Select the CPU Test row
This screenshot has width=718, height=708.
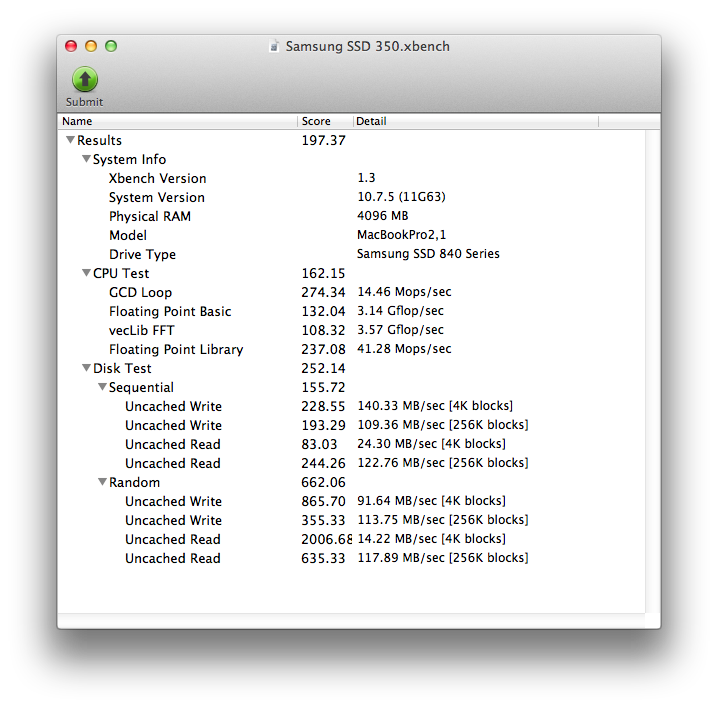[352, 273]
